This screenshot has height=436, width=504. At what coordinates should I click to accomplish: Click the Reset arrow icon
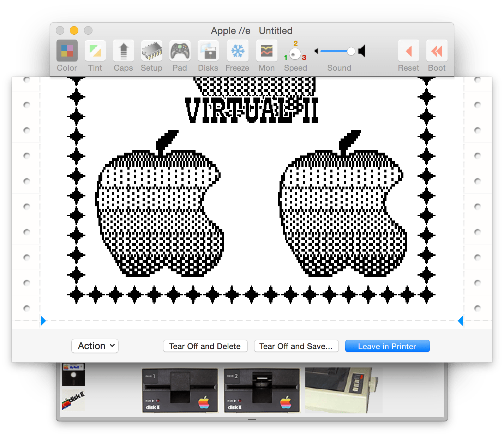(409, 51)
